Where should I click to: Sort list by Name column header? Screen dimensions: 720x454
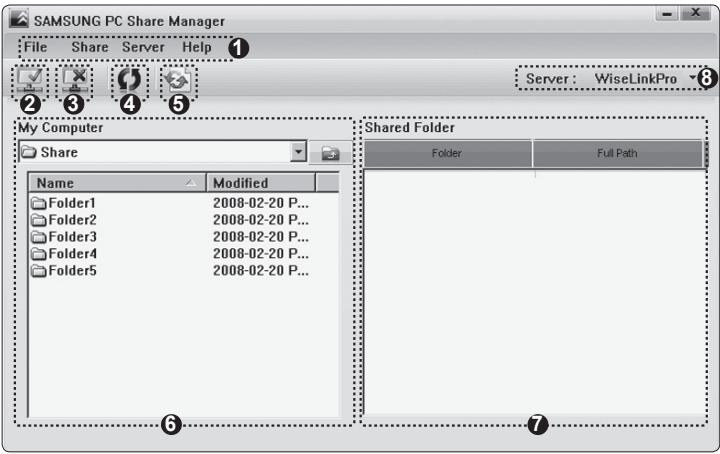click(x=117, y=183)
